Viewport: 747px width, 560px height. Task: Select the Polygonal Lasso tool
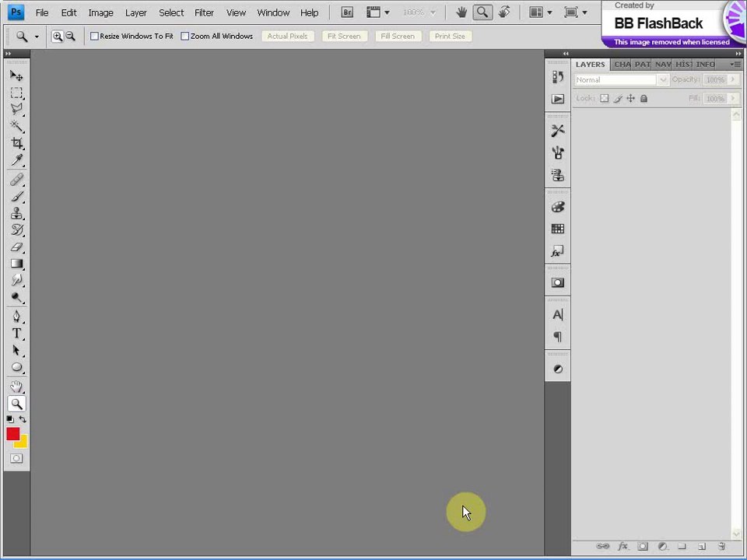[16, 109]
